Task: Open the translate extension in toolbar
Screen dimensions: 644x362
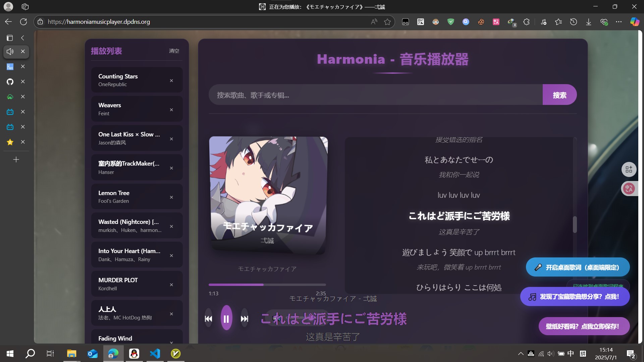Action: 496,22
